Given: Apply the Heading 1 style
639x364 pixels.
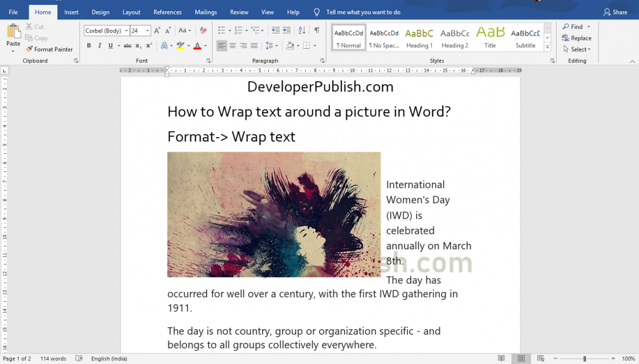Looking at the screenshot, I should [x=419, y=37].
